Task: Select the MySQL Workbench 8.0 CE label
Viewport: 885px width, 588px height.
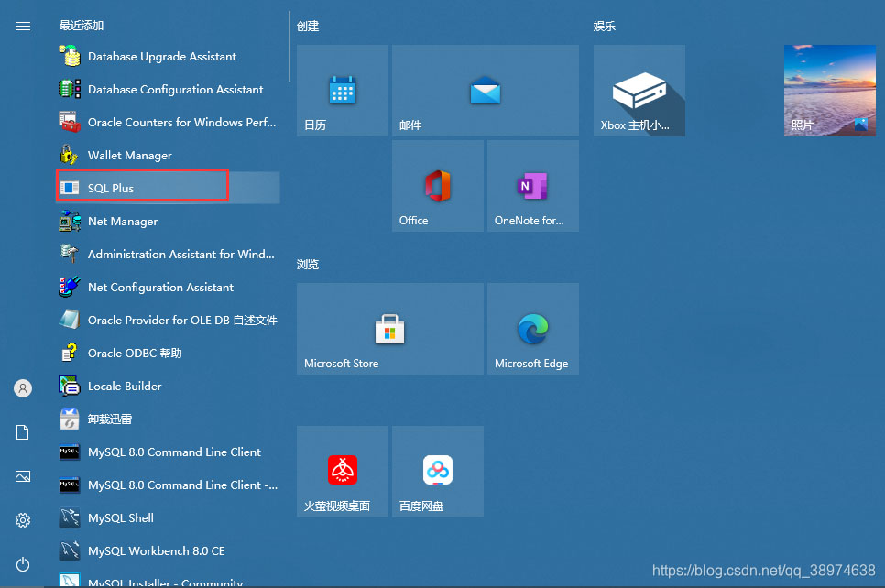Action: pyautogui.click(x=157, y=550)
